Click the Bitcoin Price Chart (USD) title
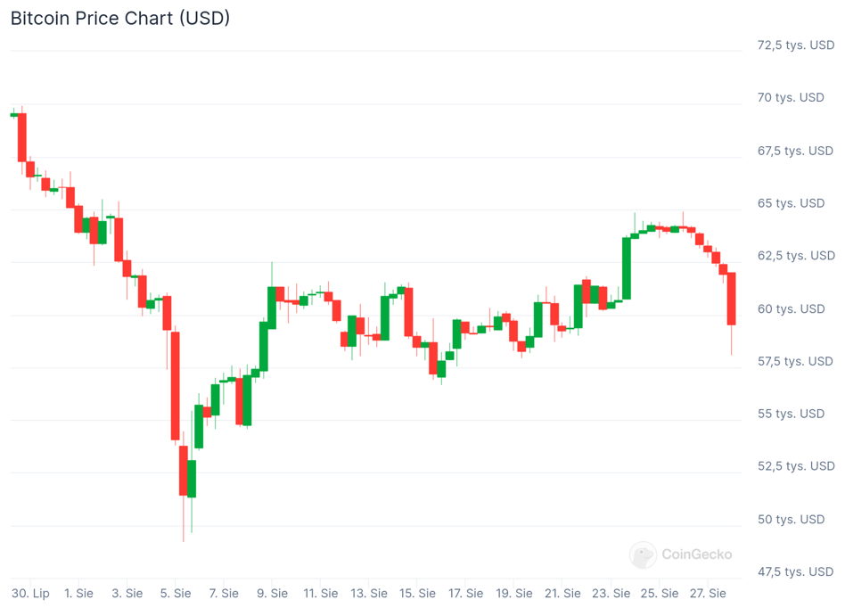 pos(120,18)
